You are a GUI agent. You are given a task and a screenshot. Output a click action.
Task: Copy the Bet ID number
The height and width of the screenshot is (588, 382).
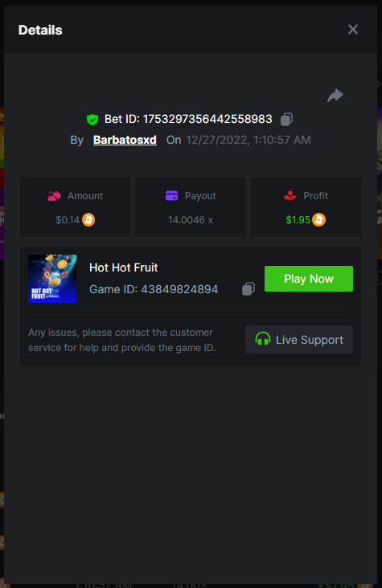pos(286,119)
